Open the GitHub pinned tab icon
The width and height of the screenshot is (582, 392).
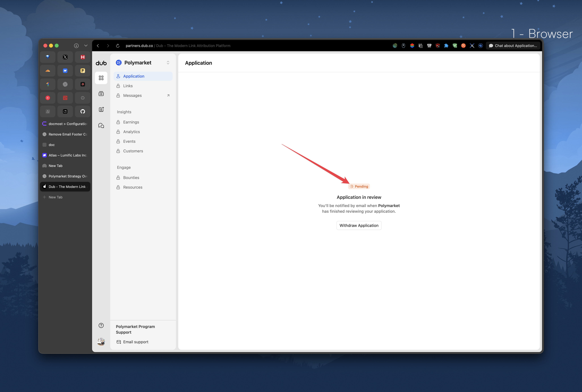83,111
